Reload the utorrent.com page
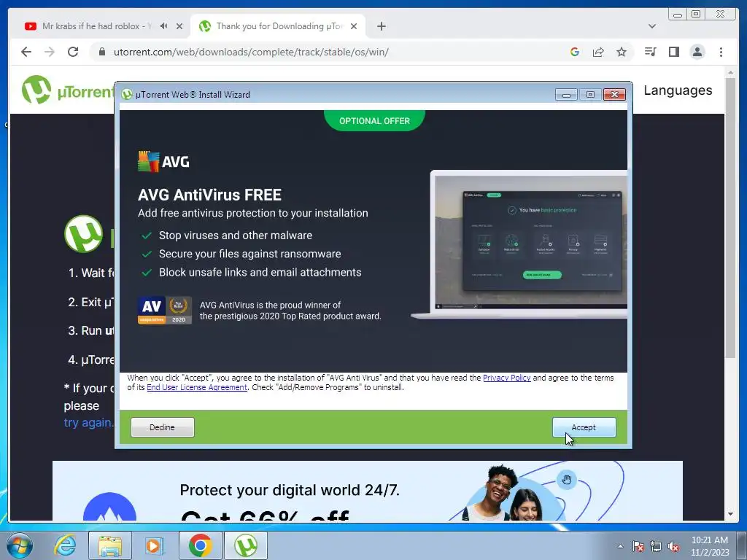Screen dimensions: 747x560 coord(73,52)
